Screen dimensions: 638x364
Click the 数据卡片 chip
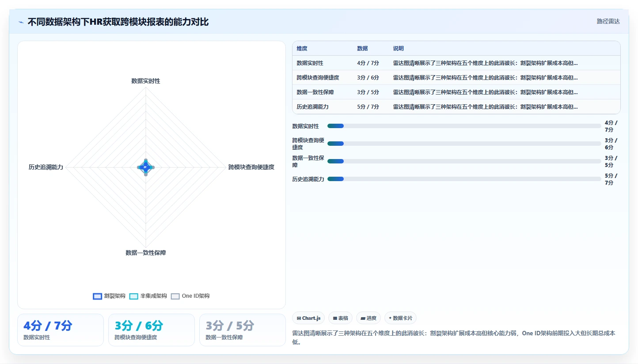(400, 318)
